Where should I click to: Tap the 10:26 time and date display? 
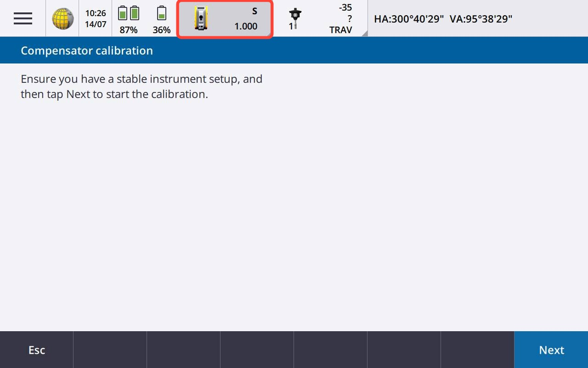click(x=96, y=19)
